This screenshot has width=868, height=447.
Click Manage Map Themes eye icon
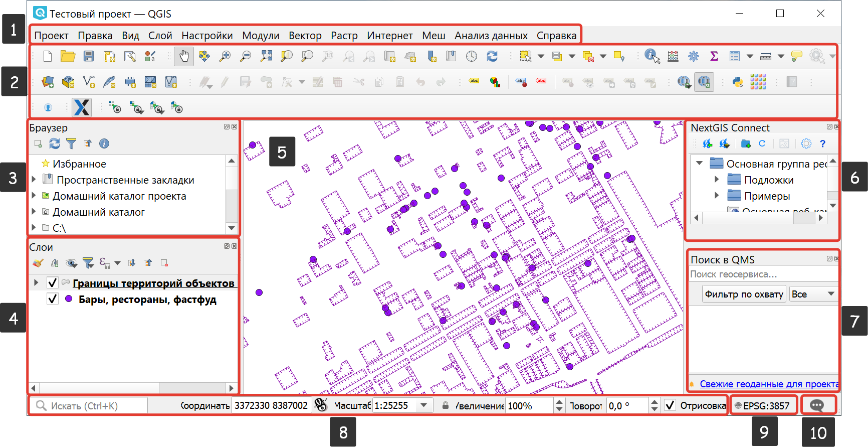pos(72,263)
